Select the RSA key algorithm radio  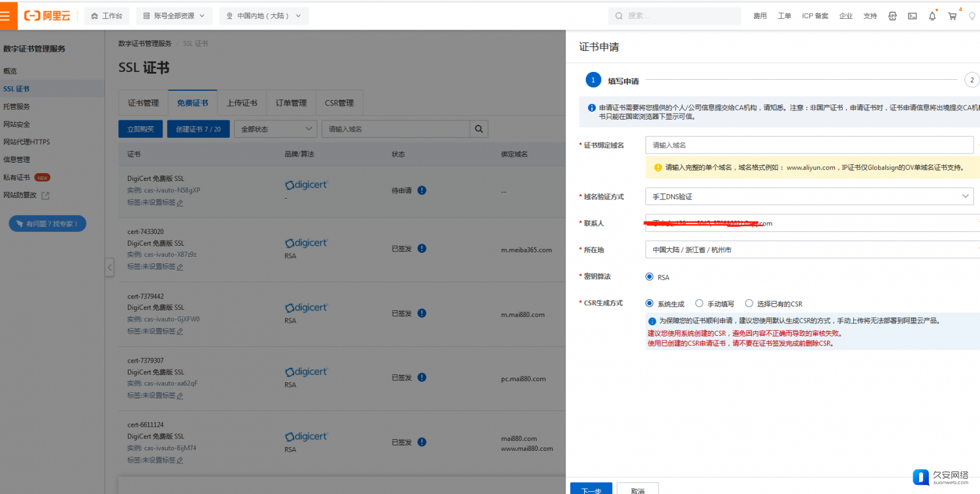click(649, 277)
